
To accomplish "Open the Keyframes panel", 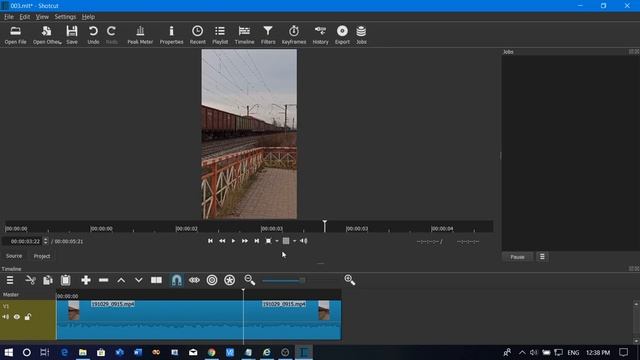I will click(x=294, y=35).
